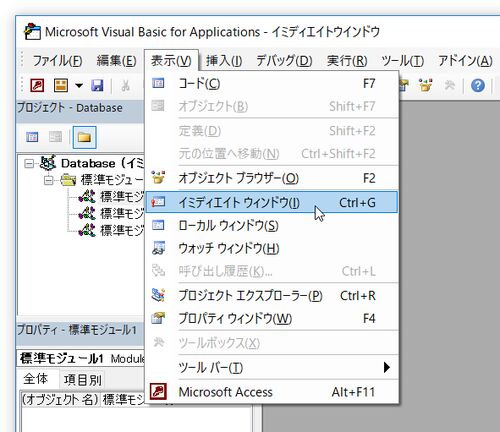
Task: Open the 挿入(I) menu
Action: click(224, 61)
